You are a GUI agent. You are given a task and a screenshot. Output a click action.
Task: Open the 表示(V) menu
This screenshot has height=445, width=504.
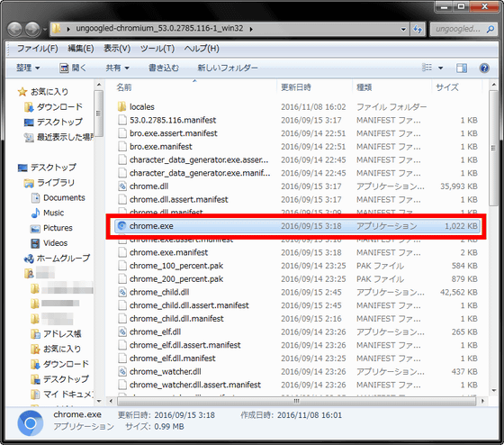click(117, 49)
